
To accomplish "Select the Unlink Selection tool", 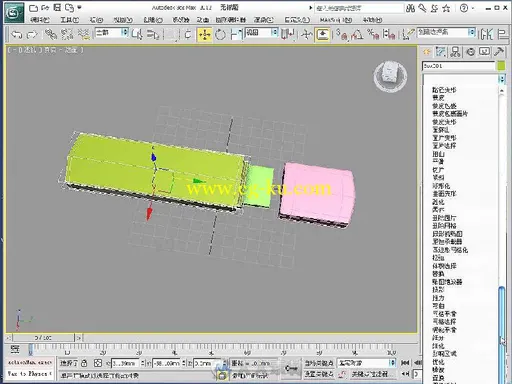I will (67, 34).
